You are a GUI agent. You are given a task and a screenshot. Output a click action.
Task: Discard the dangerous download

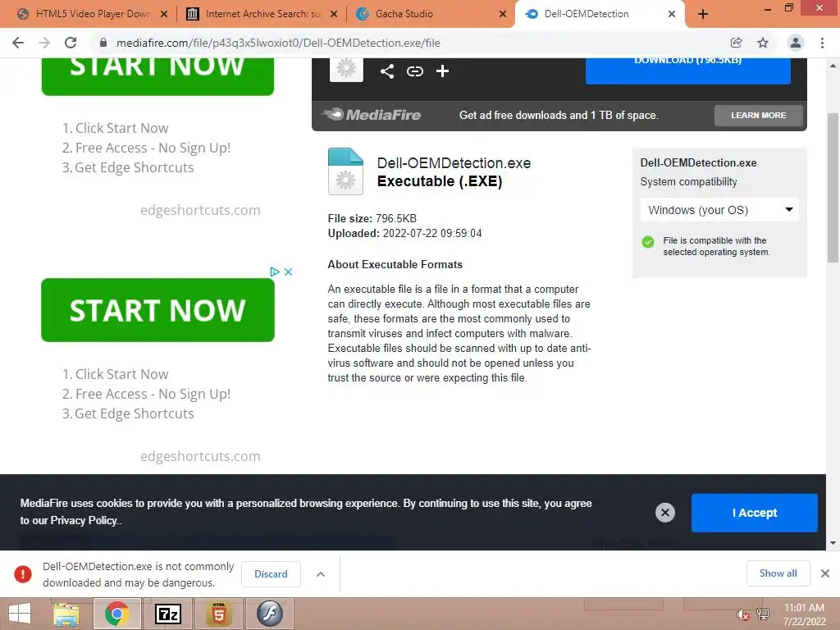click(271, 573)
